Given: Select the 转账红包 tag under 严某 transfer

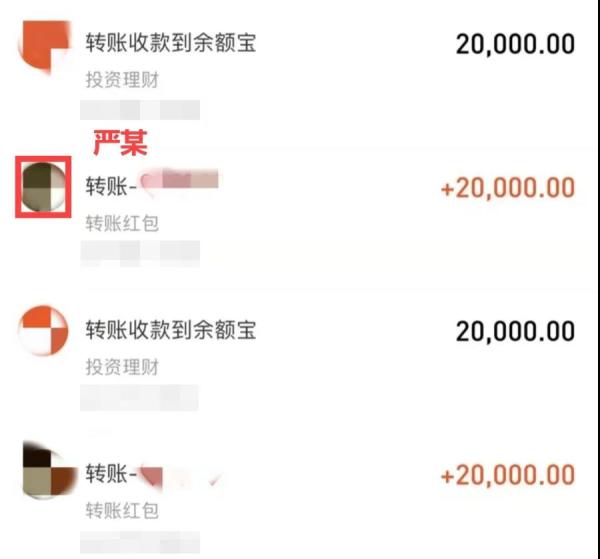Looking at the screenshot, I should 122,223.
